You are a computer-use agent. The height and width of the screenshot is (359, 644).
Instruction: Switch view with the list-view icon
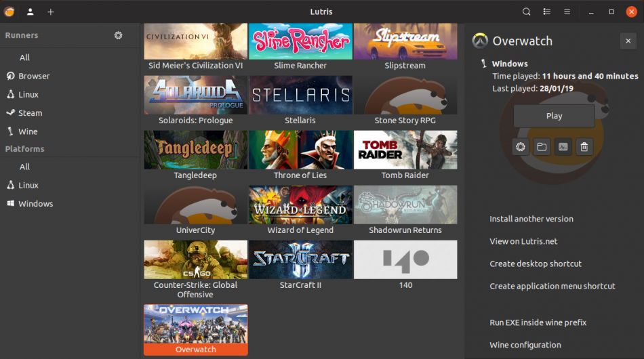click(546, 12)
